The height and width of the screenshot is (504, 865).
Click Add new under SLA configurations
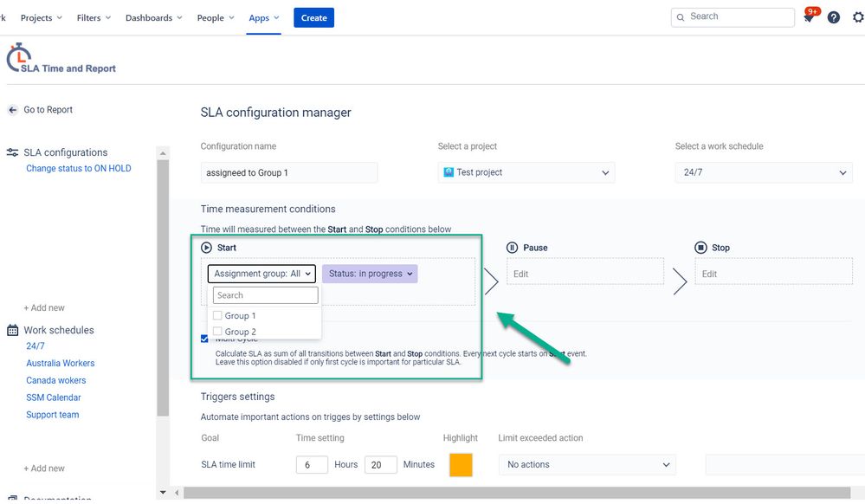[44, 308]
